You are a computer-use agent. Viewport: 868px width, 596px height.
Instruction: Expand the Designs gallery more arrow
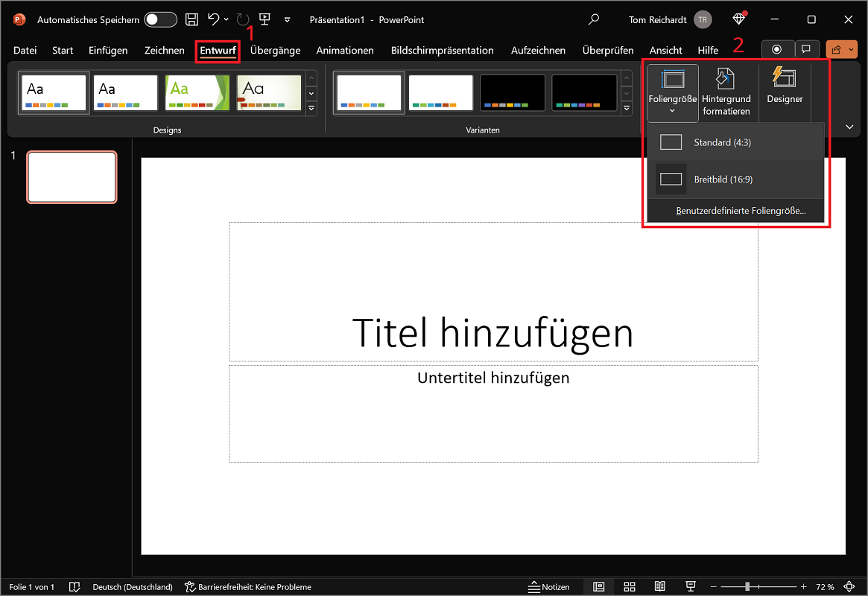click(x=311, y=108)
